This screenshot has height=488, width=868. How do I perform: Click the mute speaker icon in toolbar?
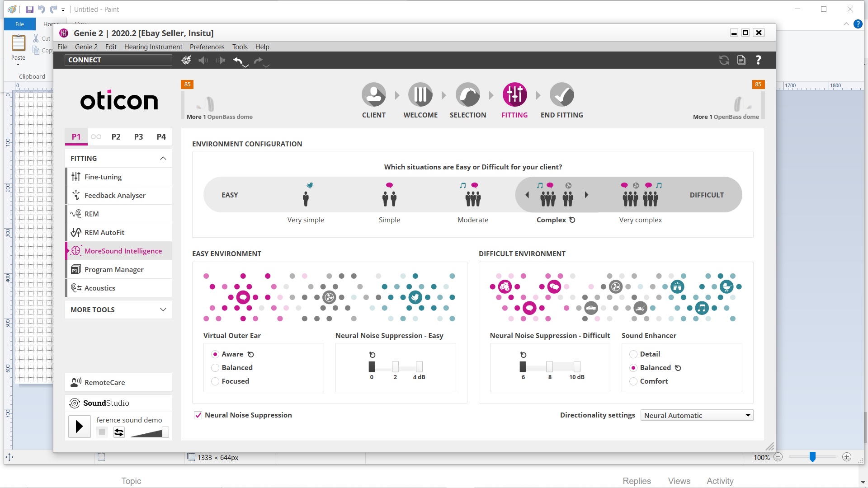[x=203, y=60]
